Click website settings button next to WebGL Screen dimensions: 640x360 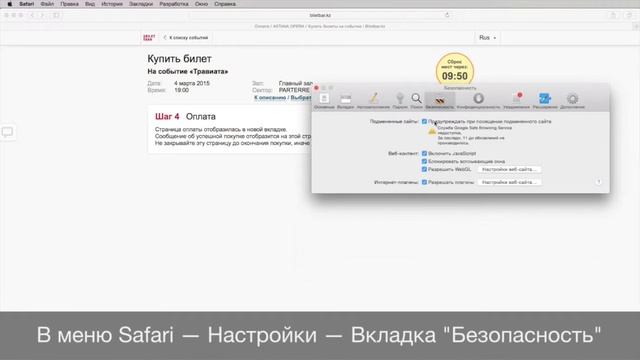(509, 169)
